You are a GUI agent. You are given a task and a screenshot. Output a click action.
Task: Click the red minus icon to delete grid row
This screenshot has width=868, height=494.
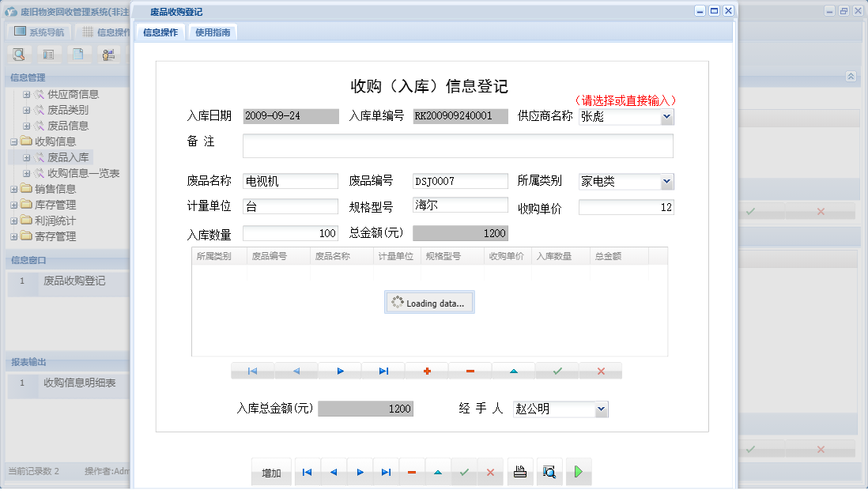470,371
